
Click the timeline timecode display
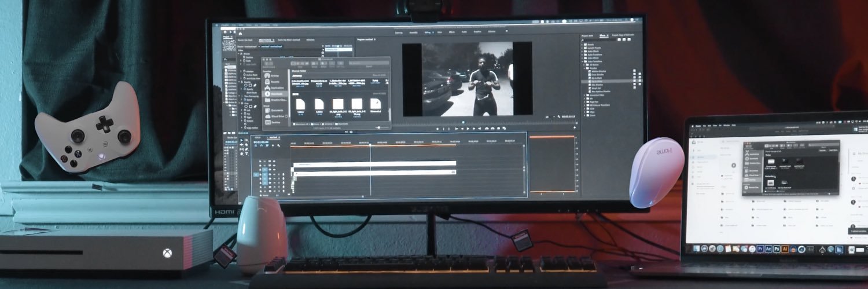click(261, 142)
